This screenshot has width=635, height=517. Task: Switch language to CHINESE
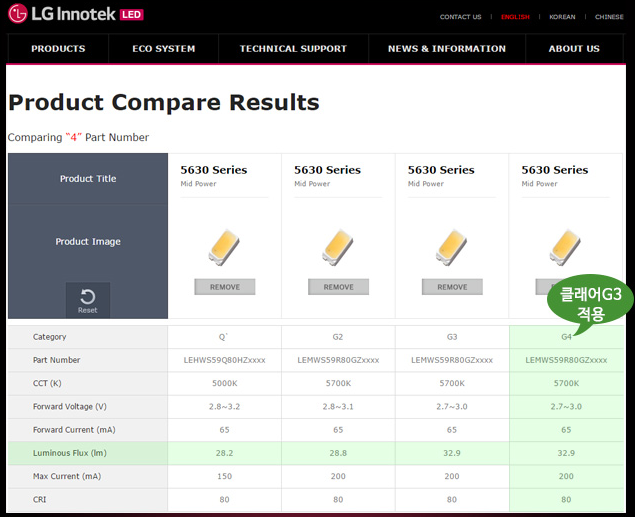click(609, 17)
